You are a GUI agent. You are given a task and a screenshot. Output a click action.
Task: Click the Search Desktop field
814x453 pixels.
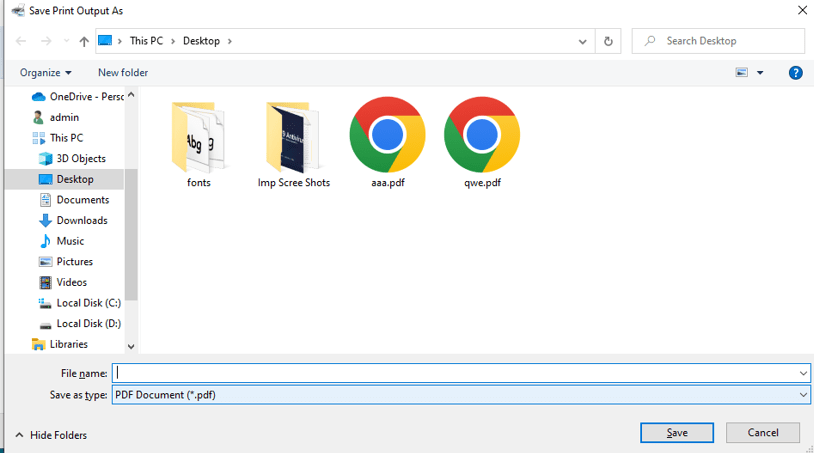click(x=718, y=41)
